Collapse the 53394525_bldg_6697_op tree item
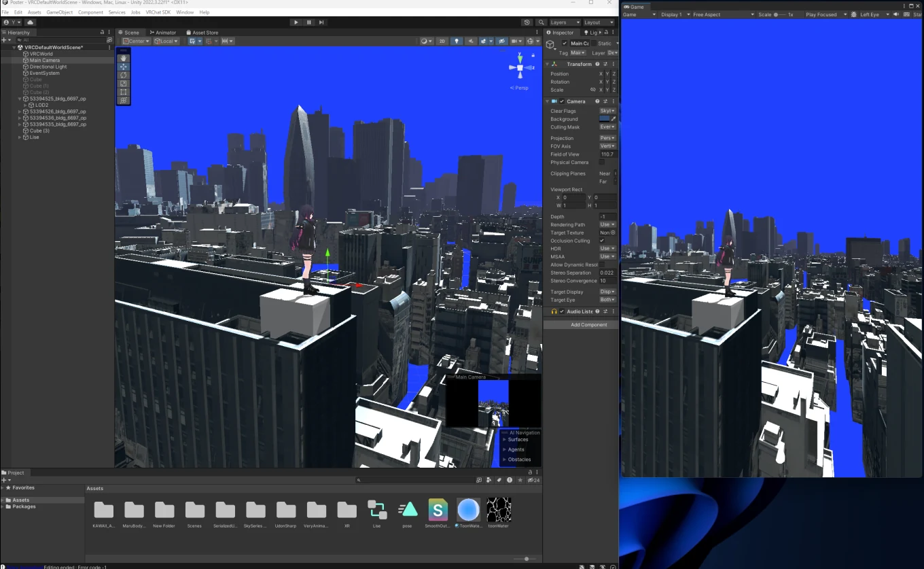 coord(20,99)
